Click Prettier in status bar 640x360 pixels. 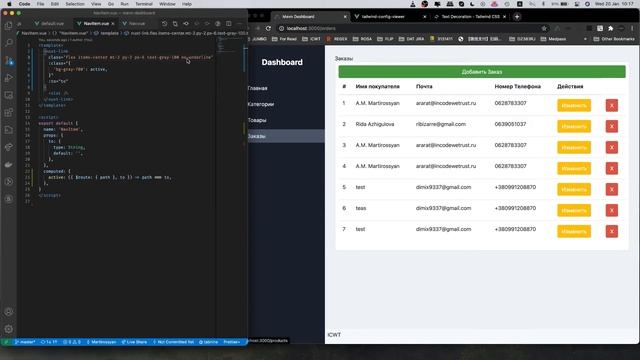point(232,342)
